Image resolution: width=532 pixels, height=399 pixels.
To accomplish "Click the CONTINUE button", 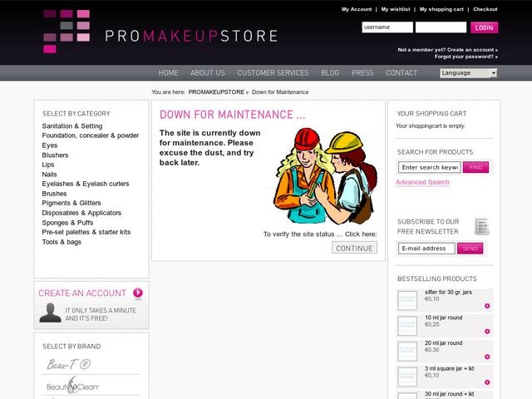I will (354, 248).
